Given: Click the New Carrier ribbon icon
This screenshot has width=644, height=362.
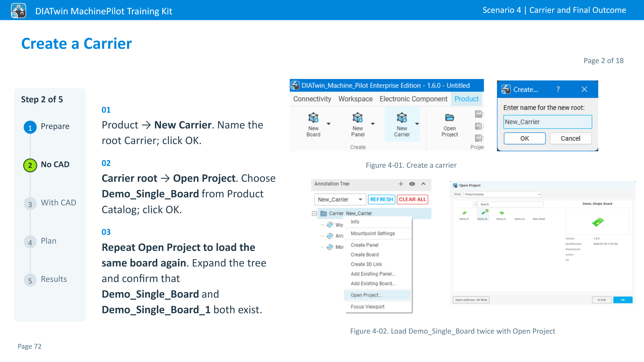Looking at the screenshot, I should (x=402, y=118).
